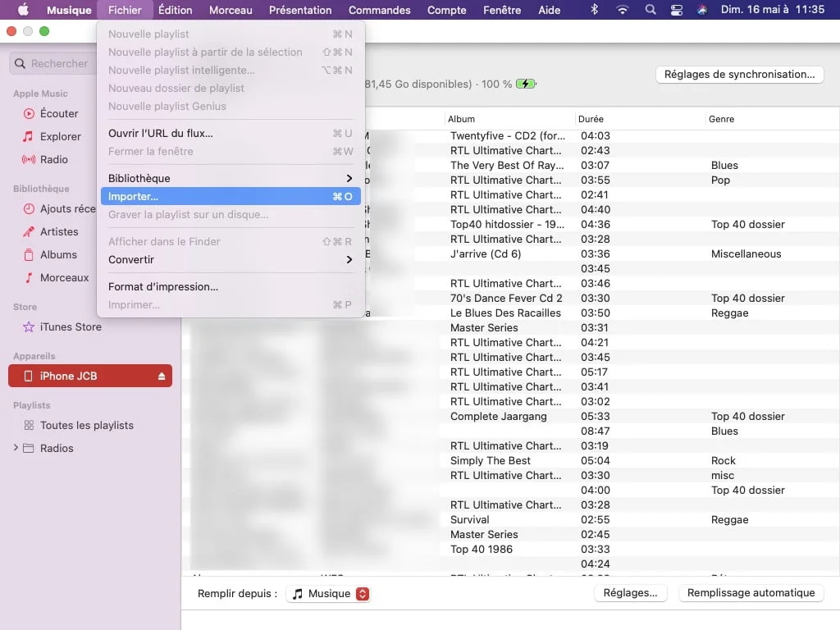
Task: Click the Réglages… button at bottom
Action: 630,593
